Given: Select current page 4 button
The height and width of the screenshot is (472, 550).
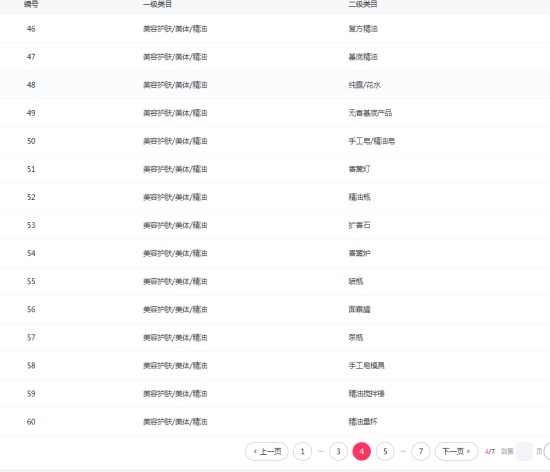Looking at the screenshot, I should [362, 451].
